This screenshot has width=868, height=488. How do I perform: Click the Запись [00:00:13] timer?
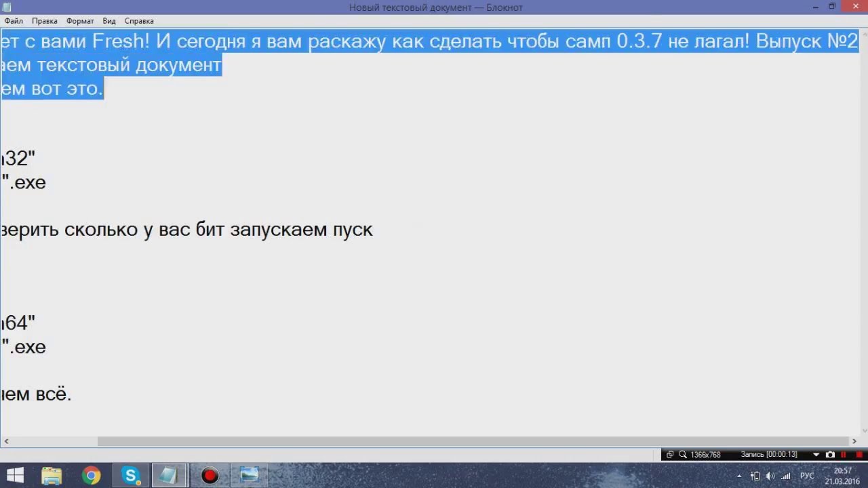pyautogui.click(x=768, y=455)
